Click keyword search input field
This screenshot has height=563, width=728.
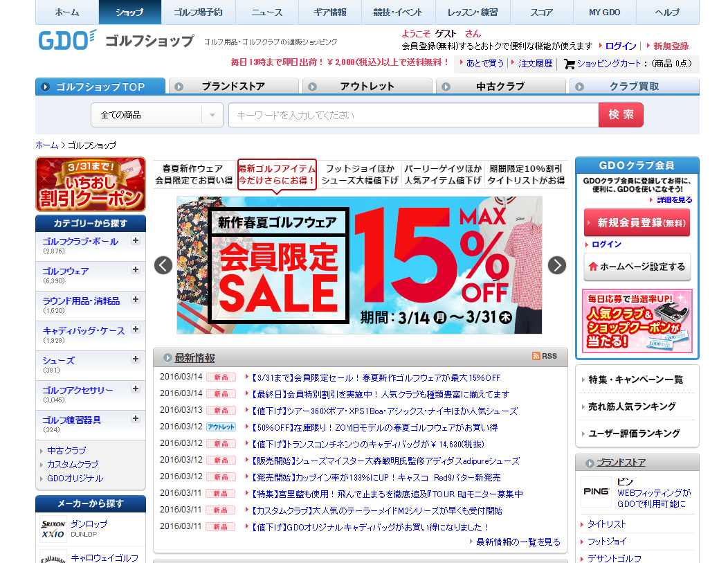[x=413, y=115]
